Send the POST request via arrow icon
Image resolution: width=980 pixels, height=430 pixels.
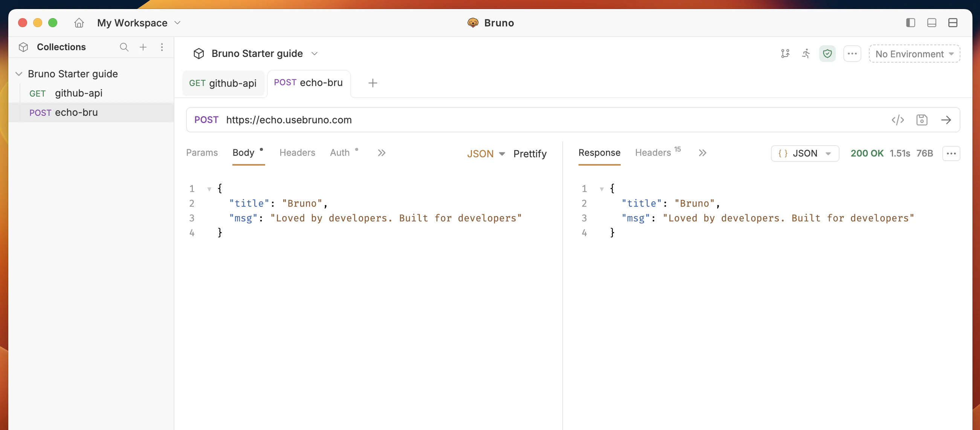tap(946, 120)
